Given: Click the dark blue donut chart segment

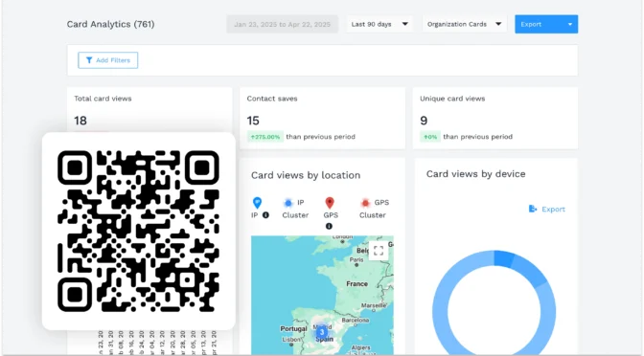Looking at the screenshot, I should pos(504,259).
